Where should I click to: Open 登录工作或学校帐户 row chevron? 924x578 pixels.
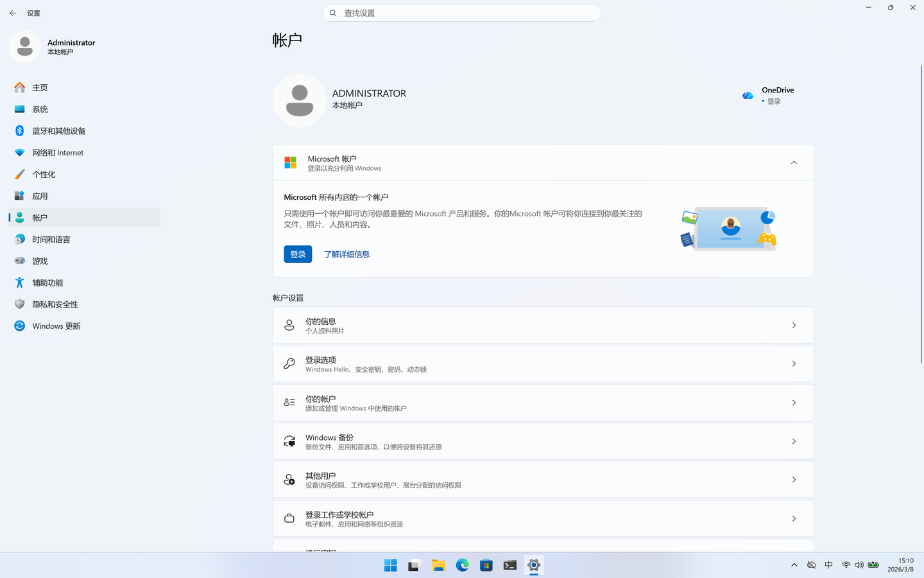point(794,518)
